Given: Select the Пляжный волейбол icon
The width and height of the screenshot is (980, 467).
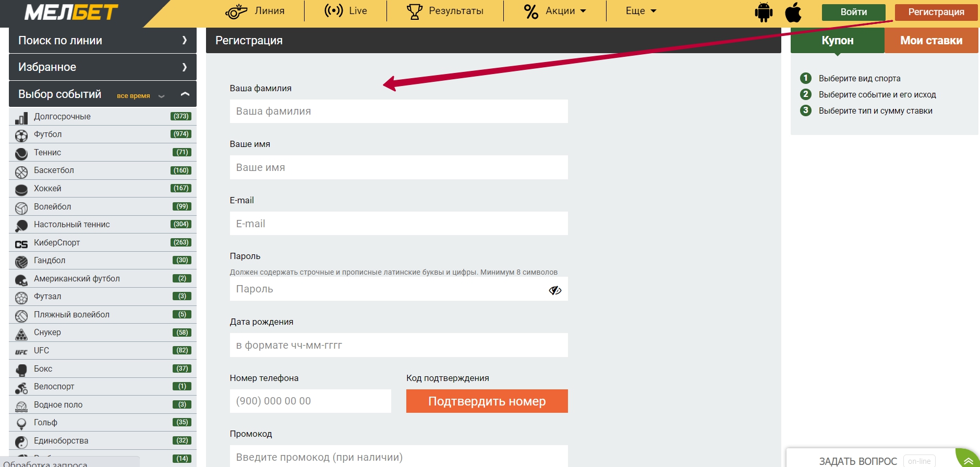Looking at the screenshot, I should pos(21,316).
